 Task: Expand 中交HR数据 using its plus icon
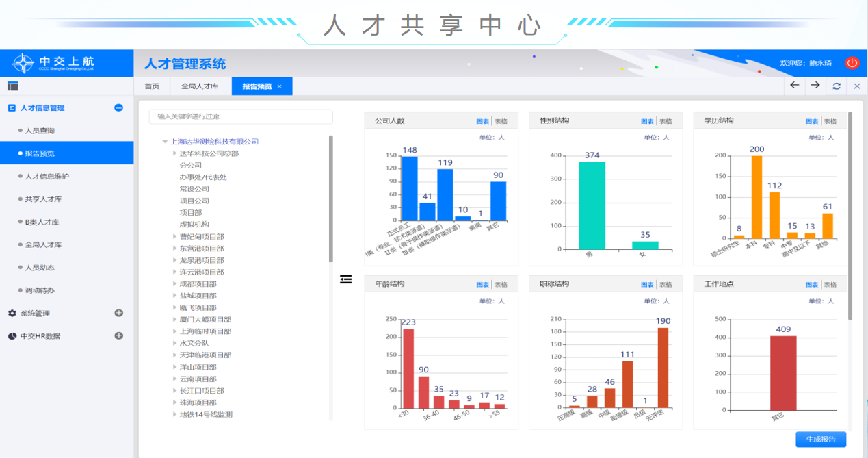point(118,336)
